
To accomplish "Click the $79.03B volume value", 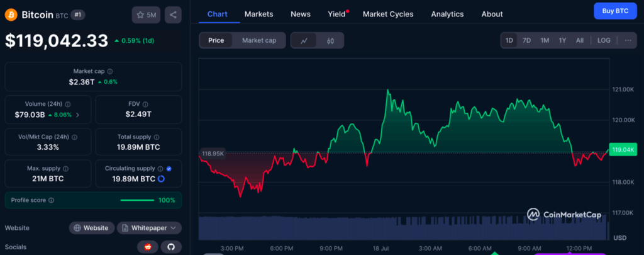I will tap(30, 115).
